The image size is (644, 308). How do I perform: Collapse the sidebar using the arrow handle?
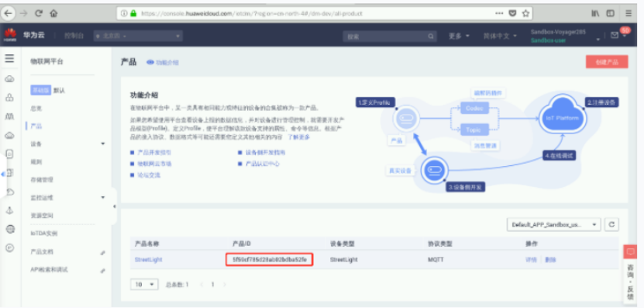point(114,206)
